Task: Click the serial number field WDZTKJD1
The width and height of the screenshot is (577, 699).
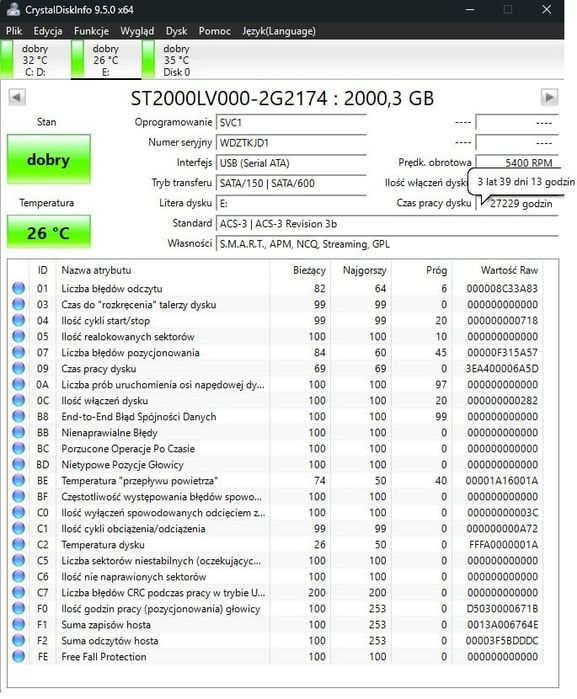Action: point(291,143)
